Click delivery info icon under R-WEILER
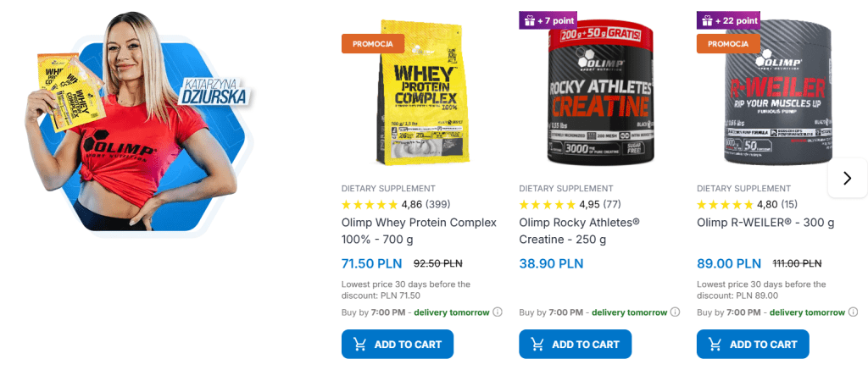 (x=853, y=312)
